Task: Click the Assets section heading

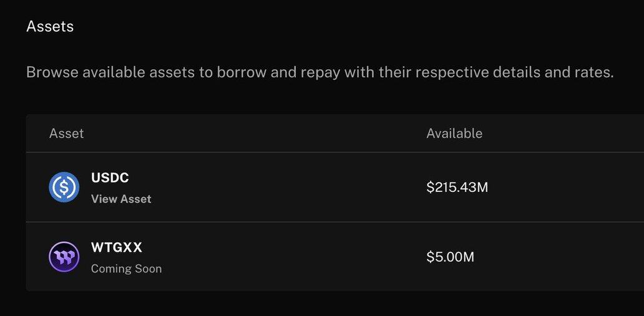Action: point(50,26)
